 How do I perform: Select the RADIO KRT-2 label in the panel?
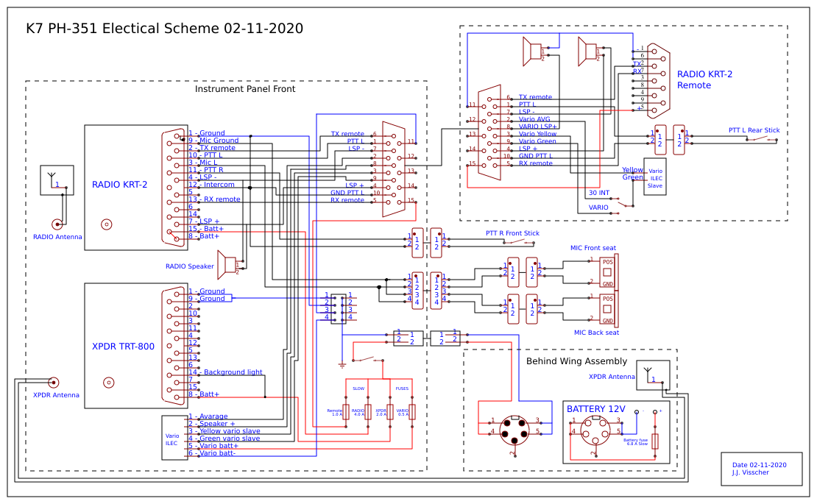(119, 185)
